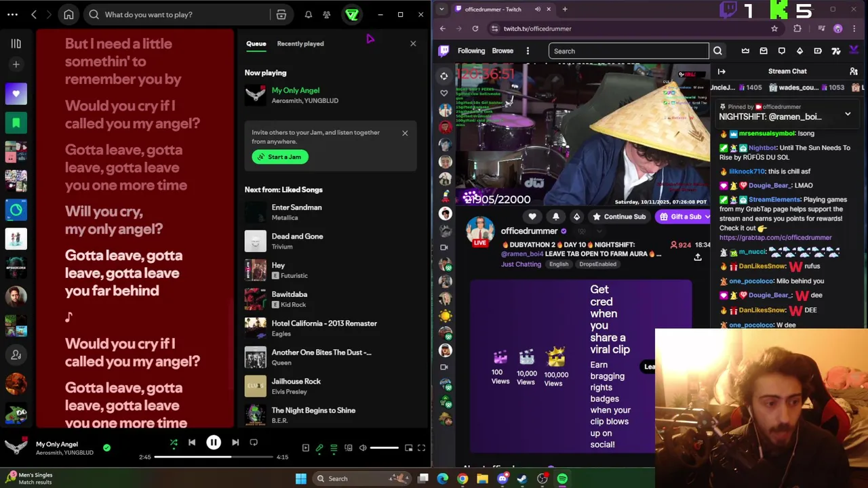Jump to lyric 'Will you cry, my only angel?'
868x488 pixels.
pyautogui.click(x=114, y=220)
